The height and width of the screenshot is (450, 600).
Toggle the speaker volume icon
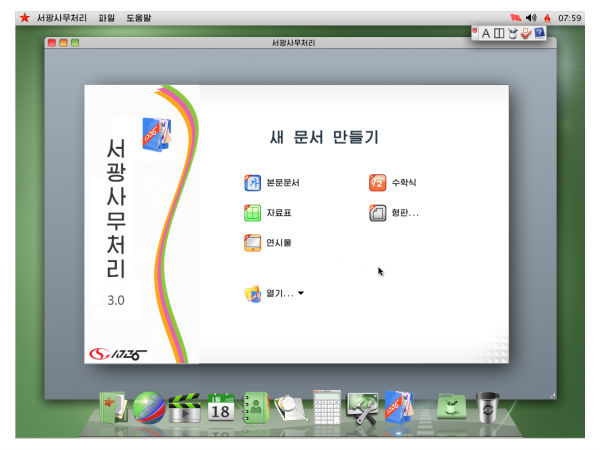coord(531,18)
